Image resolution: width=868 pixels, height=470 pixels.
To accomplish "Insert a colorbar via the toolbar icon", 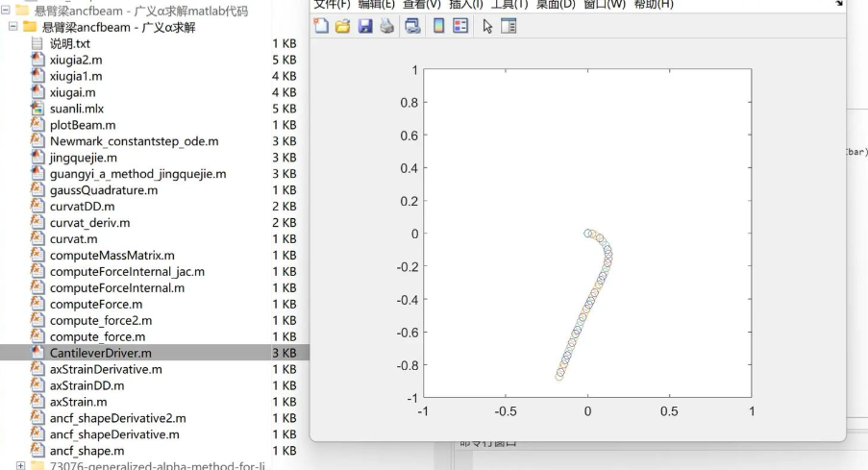I will coord(438,26).
